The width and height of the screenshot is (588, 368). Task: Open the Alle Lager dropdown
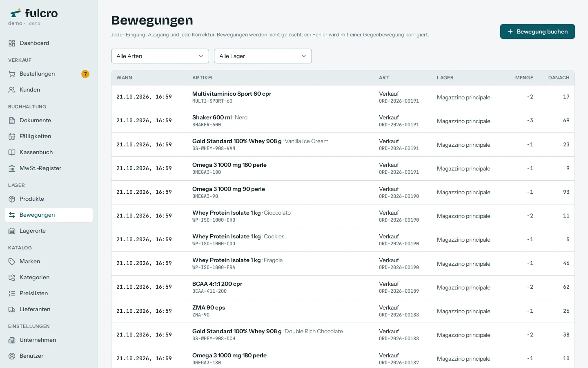tap(263, 56)
